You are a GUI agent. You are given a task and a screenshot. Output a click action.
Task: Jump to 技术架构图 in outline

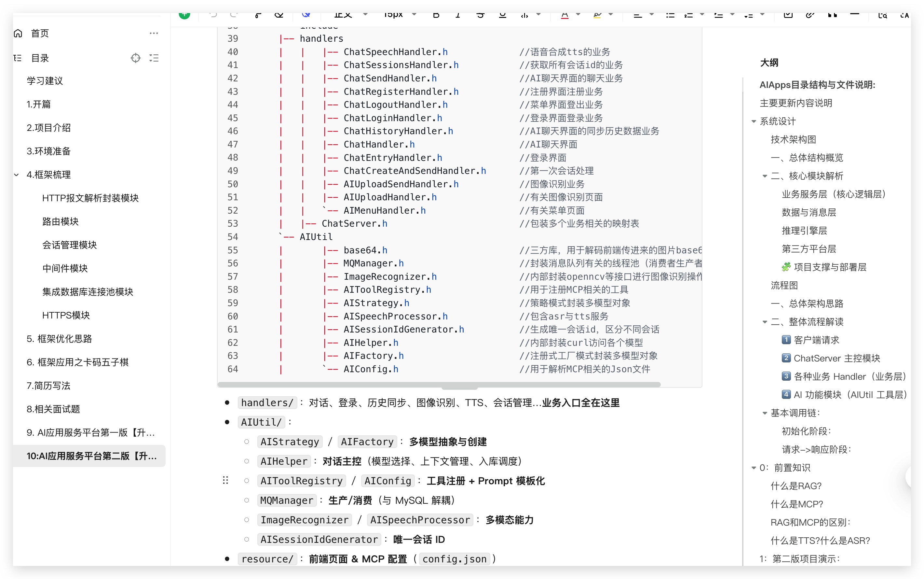(793, 140)
